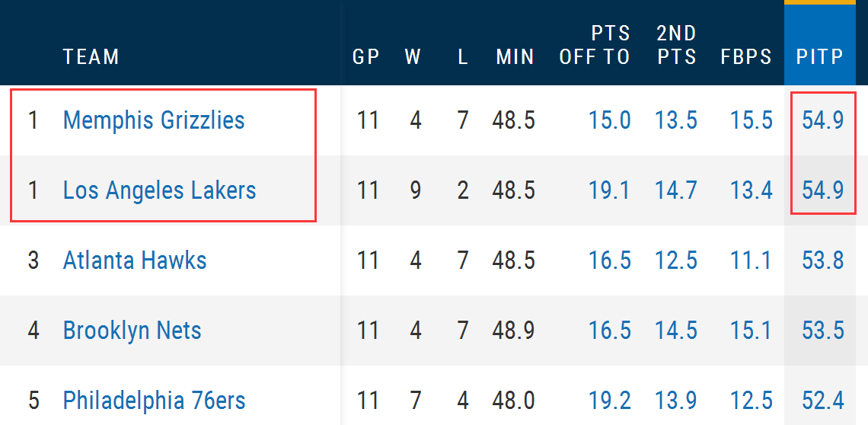The image size is (868, 425).
Task: Sort by the W column header
Action: point(413,56)
